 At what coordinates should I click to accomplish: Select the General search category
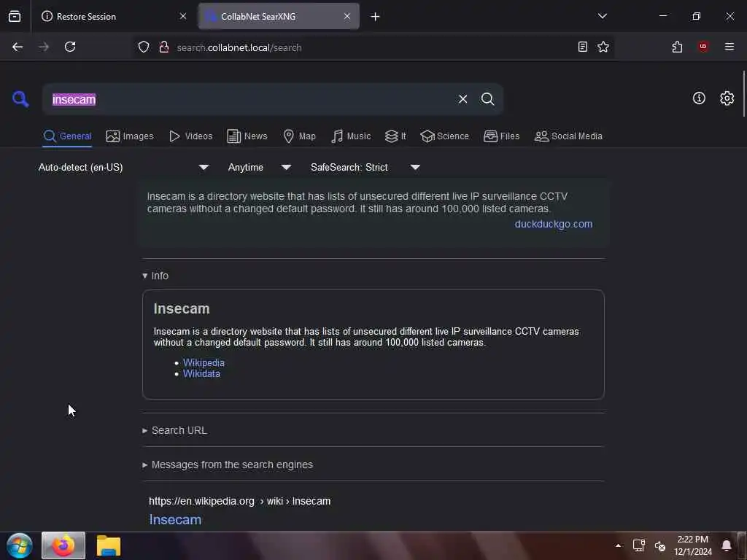tap(67, 136)
